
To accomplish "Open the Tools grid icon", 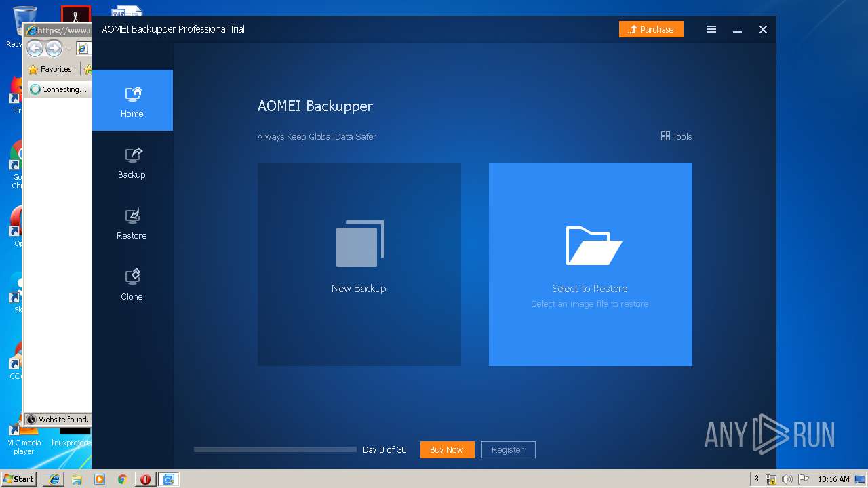I will click(665, 136).
